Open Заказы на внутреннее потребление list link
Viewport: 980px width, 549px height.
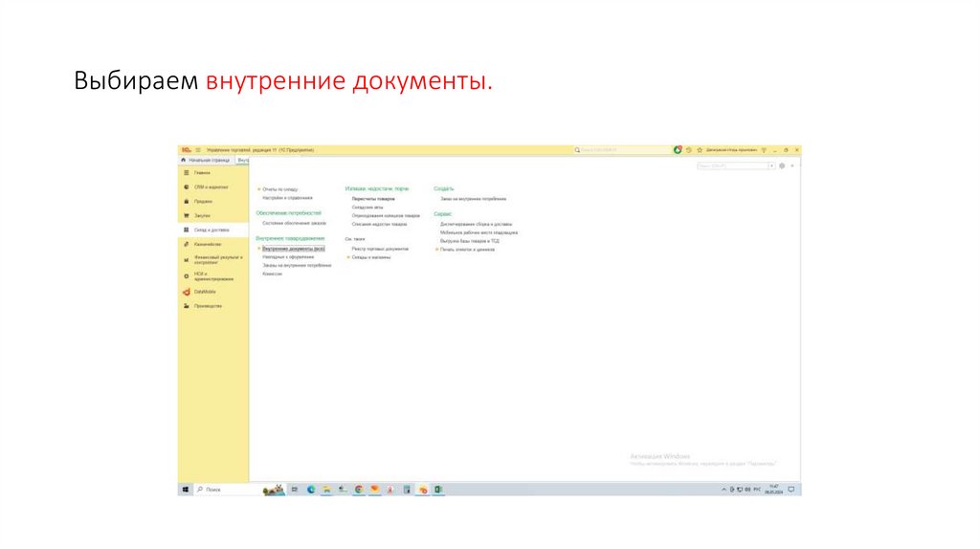coord(297,266)
